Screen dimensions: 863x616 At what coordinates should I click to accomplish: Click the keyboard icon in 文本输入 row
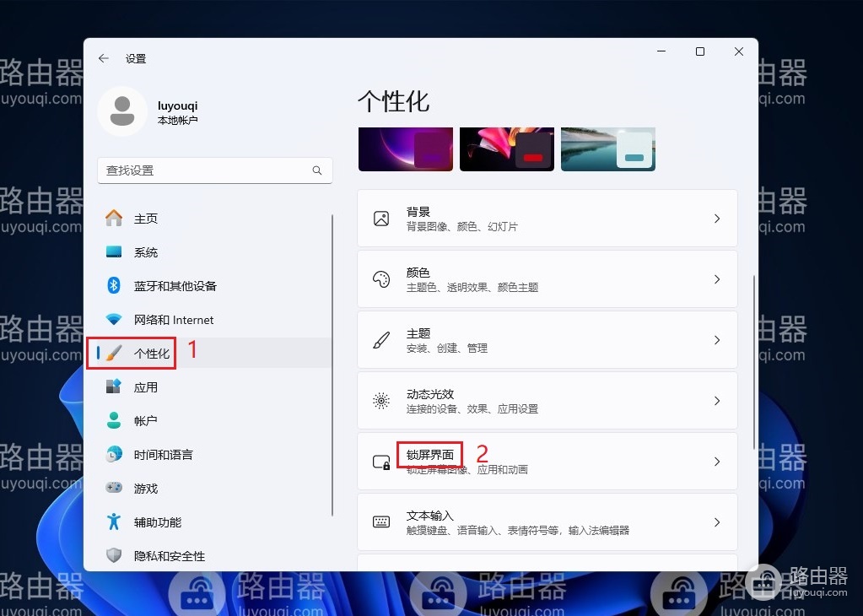[381, 521]
